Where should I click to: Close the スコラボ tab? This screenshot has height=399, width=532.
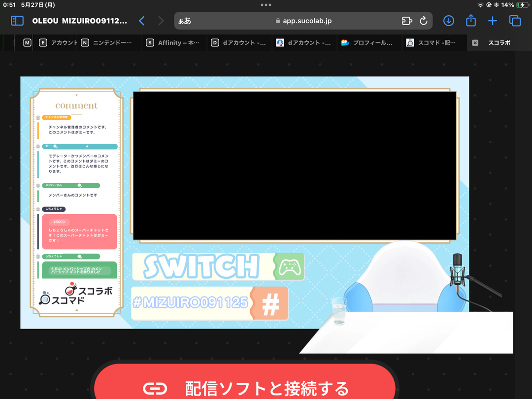(475, 43)
